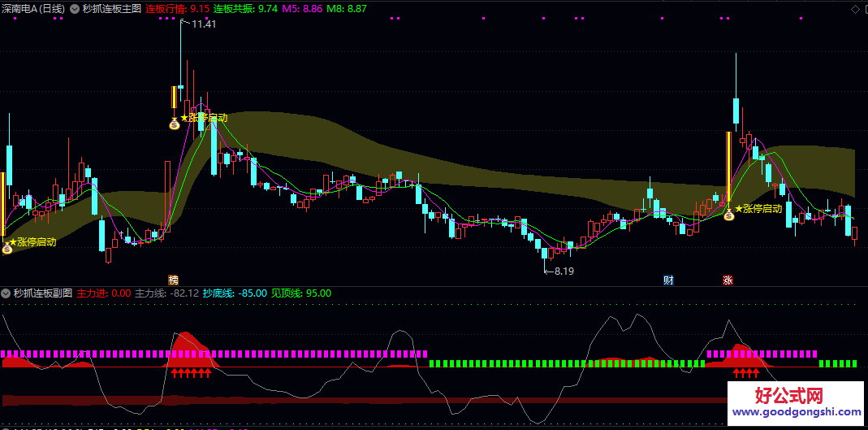Screen dimensions: 868x430
Task: Select the 连板共振: 9.74 readout
Action: click(x=246, y=9)
